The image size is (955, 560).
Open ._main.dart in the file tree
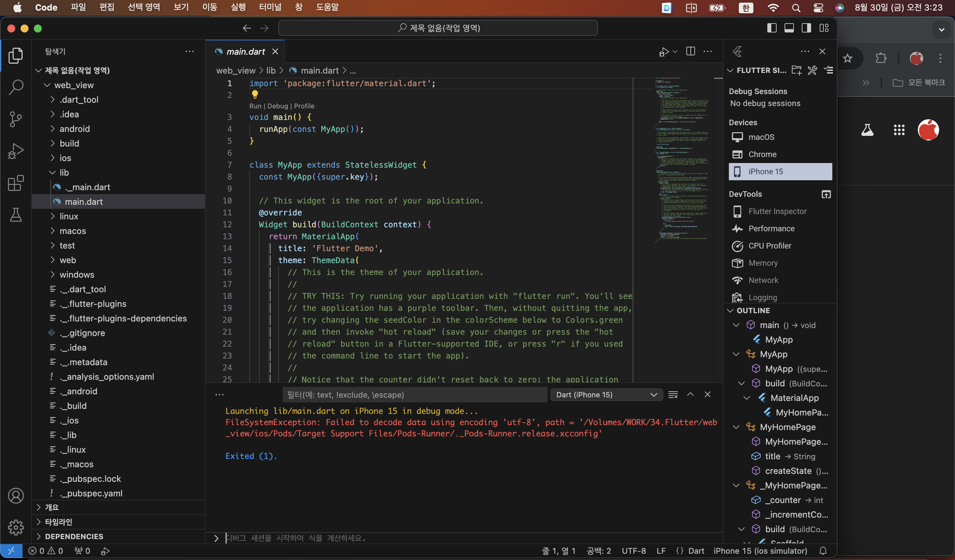(118, 187)
